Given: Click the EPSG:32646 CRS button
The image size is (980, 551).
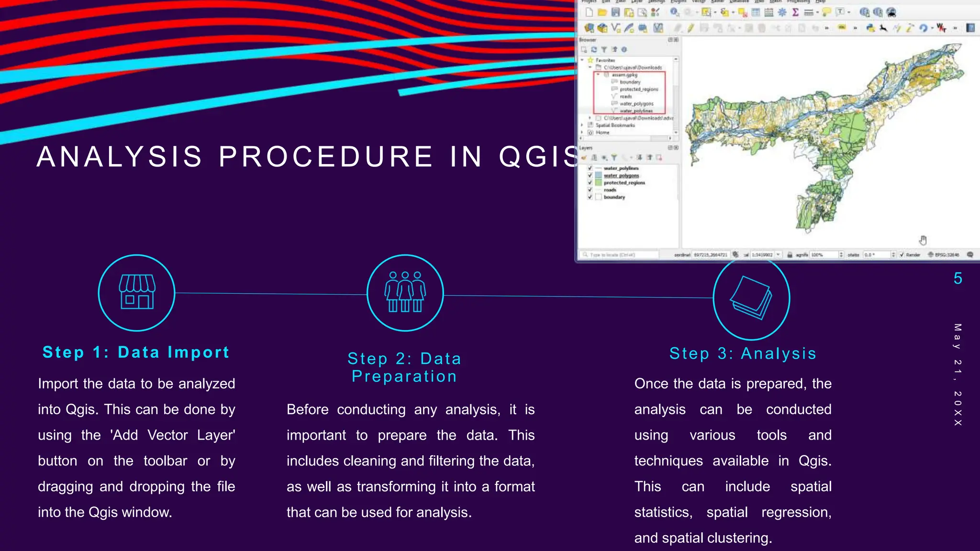Looking at the screenshot, I should pyautogui.click(x=943, y=255).
